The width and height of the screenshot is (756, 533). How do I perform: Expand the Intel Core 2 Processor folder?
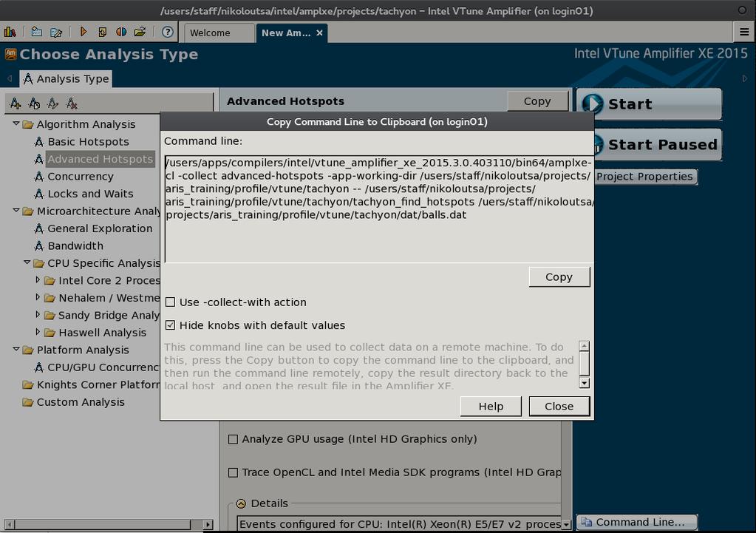click(38, 279)
